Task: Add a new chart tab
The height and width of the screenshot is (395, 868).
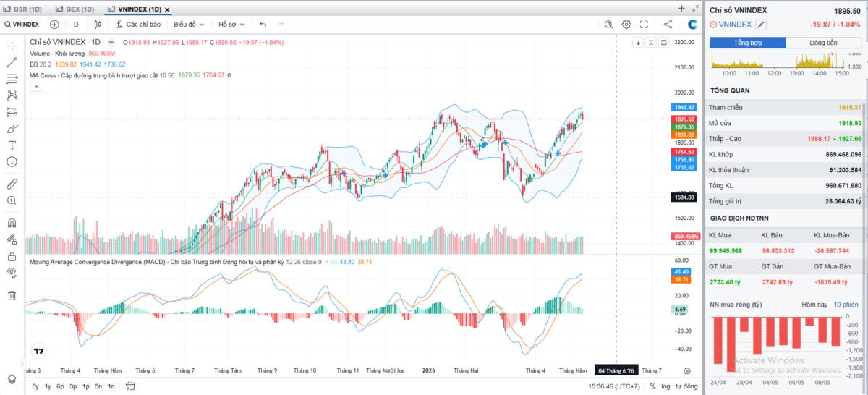Action: tap(681, 9)
